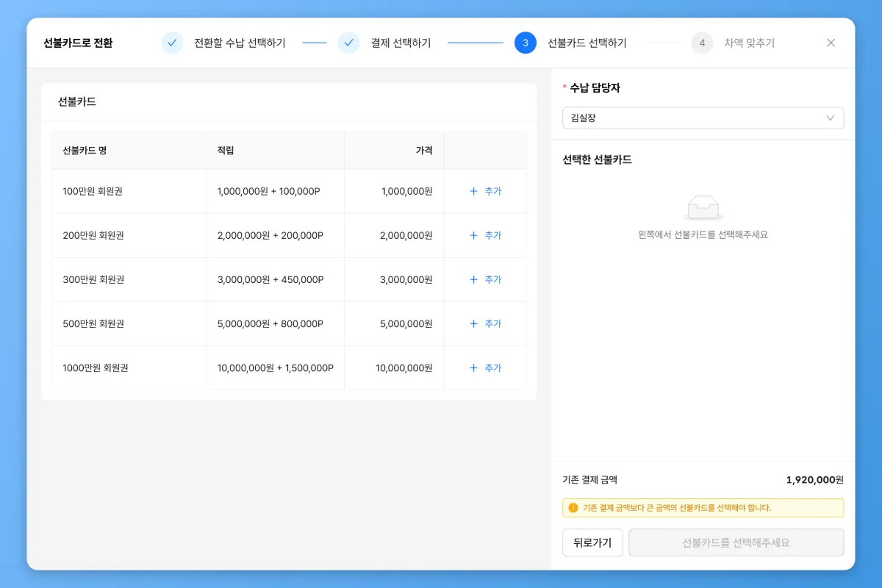Click the plus icon for 100만원 회원권
Image resolution: width=882 pixels, height=588 pixels.
coord(473,191)
